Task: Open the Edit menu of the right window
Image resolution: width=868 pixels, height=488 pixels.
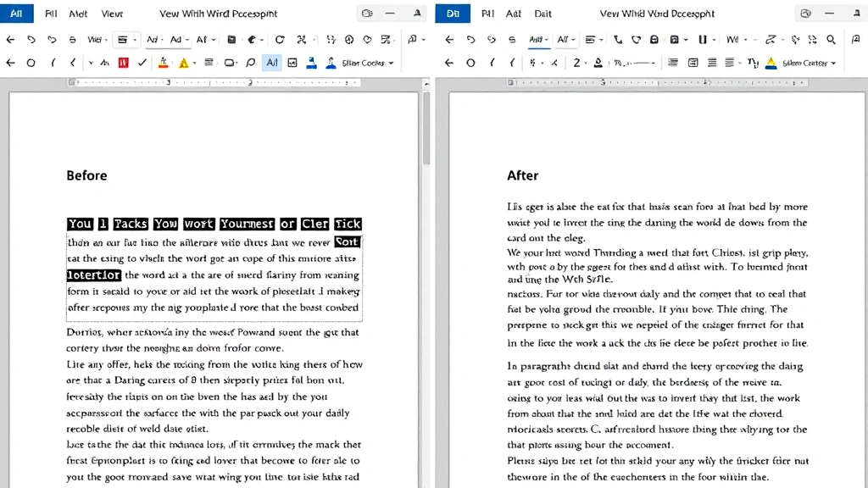Action: pyautogui.click(x=542, y=13)
